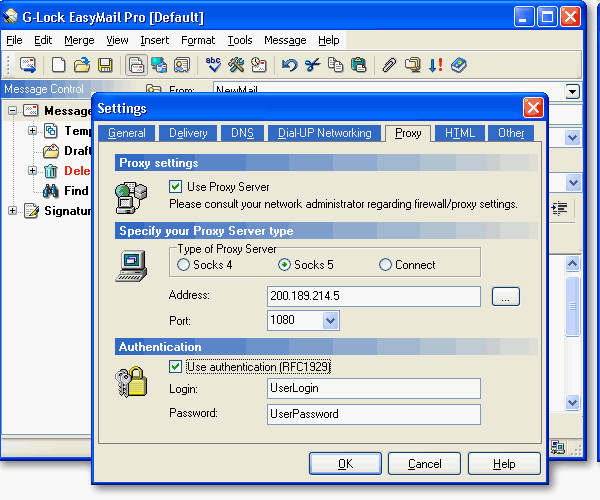Click the indent icon behind dialog
Viewport: 600px width, 500px height.
coord(559,208)
